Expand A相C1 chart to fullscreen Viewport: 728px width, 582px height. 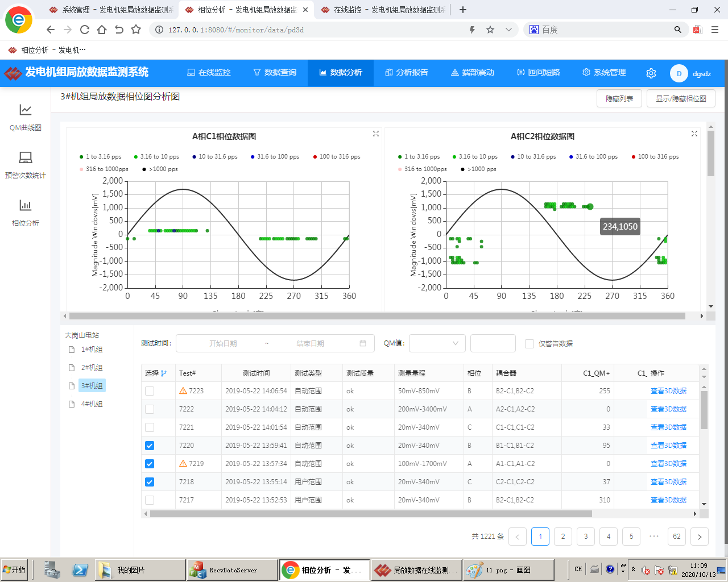[x=375, y=134]
